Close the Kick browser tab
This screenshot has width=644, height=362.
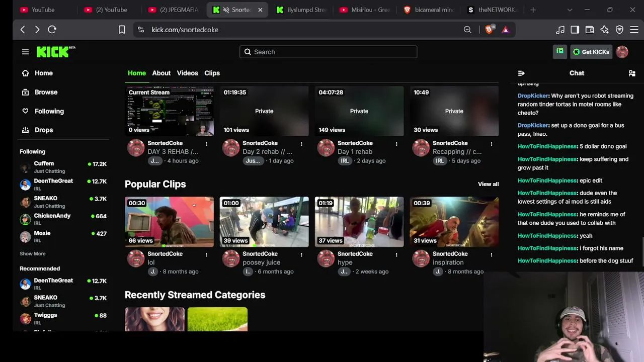[x=260, y=10]
